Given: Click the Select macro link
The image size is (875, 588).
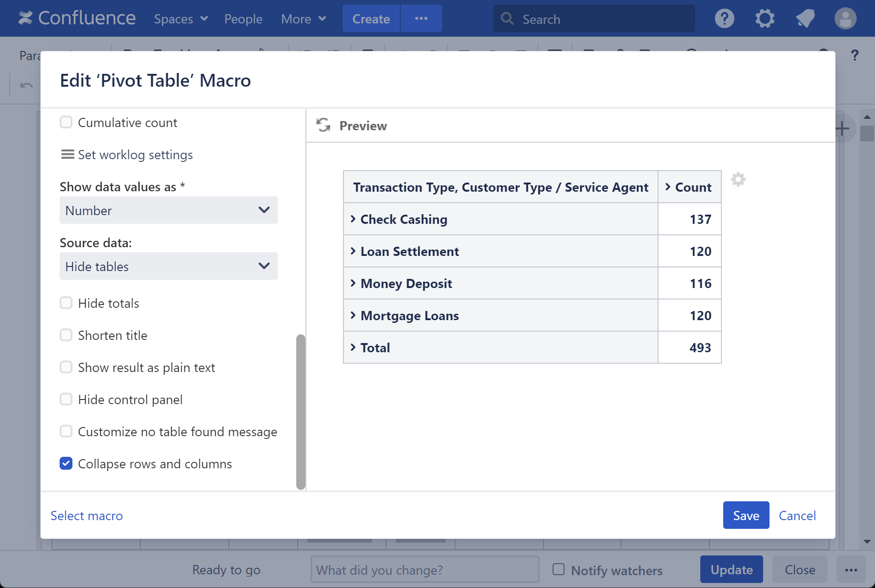Looking at the screenshot, I should click(x=87, y=516).
